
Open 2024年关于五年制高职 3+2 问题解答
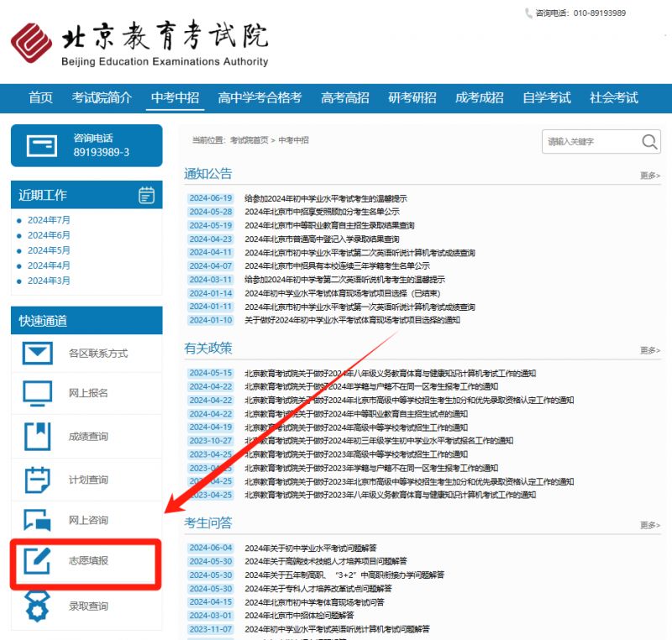click(x=344, y=574)
